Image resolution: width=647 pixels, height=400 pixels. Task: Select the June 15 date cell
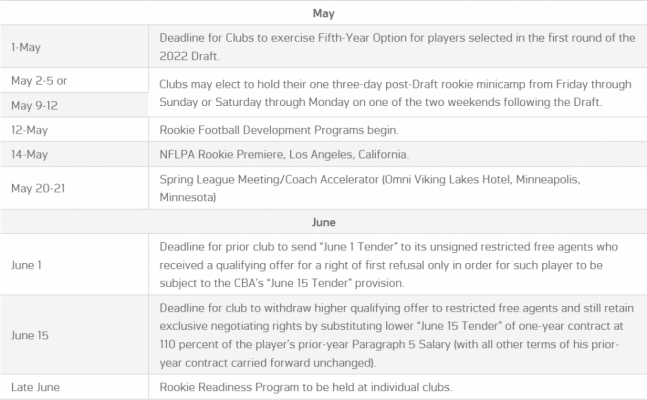click(x=74, y=335)
